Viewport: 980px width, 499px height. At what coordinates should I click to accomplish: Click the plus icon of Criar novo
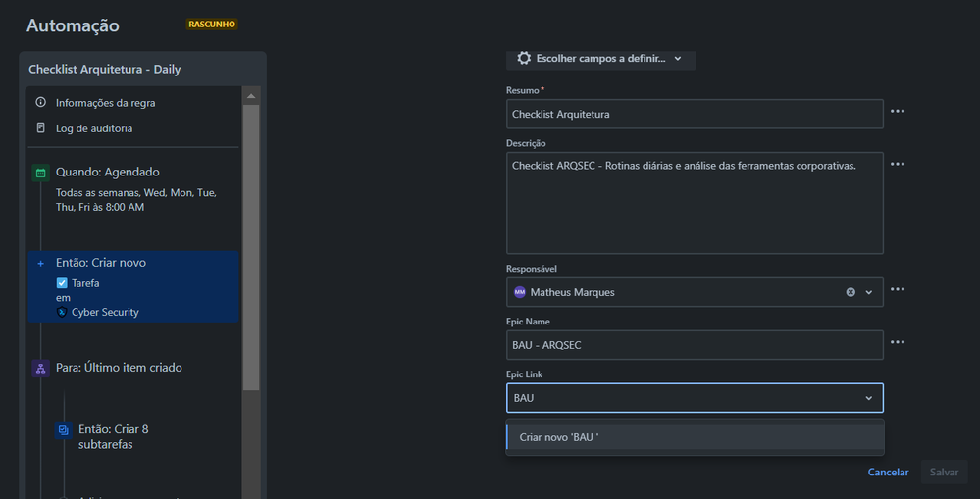pos(40,264)
